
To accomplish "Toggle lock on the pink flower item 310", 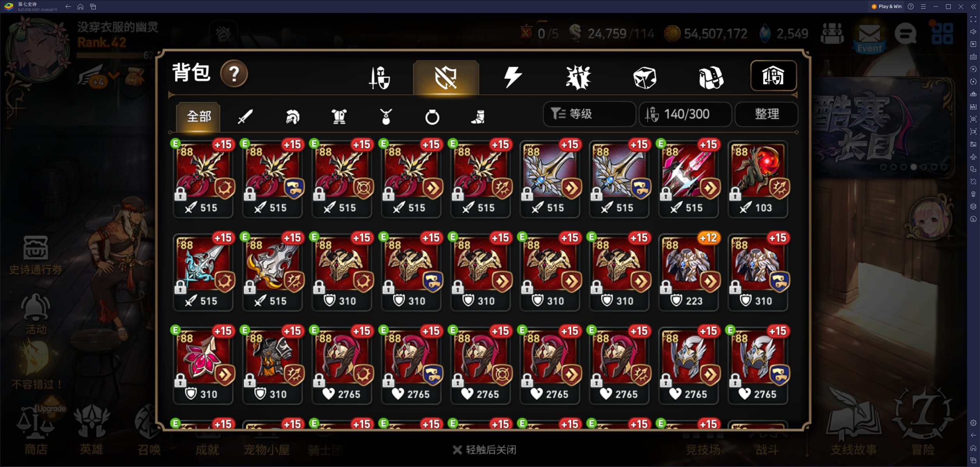I will 180,380.
